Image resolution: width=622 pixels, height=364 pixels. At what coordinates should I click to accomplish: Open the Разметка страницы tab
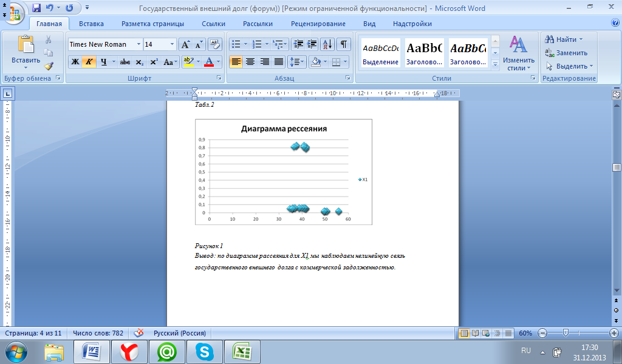pyautogui.click(x=152, y=24)
